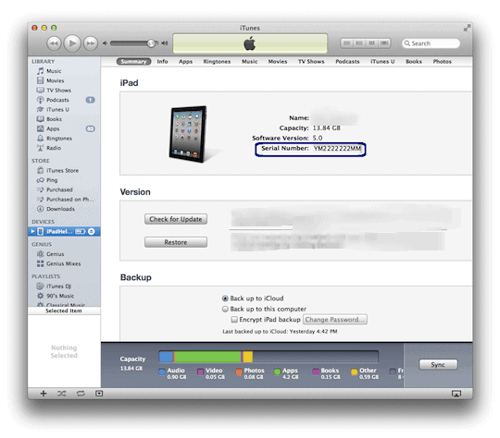Click the Play button
Viewport: 500px width, 438px height.
point(72,43)
